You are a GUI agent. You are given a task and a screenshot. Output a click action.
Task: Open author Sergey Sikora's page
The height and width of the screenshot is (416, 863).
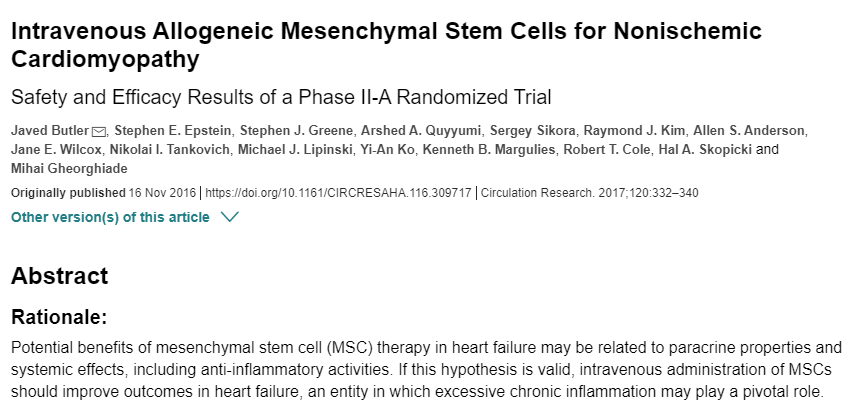(533, 131)
